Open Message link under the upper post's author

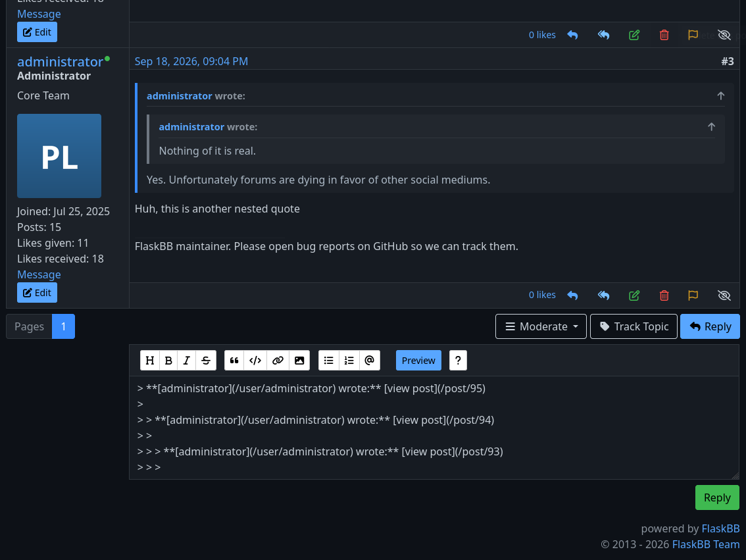pyautogui.click(x=39, y=14)
